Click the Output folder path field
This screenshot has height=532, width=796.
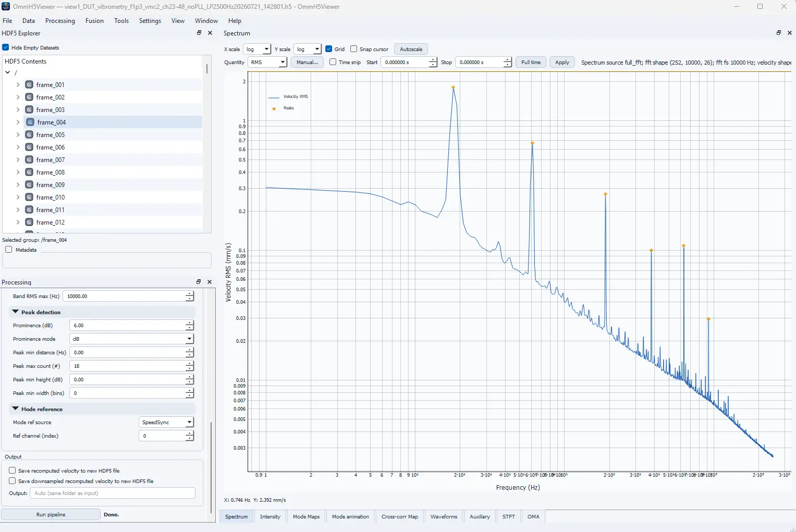tap(113, 493)
